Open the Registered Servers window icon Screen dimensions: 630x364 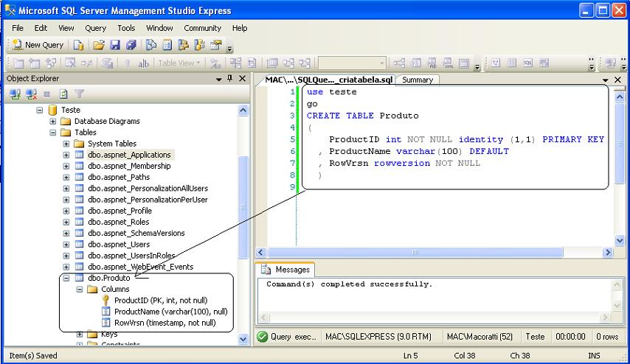click(x=151, y=45)
